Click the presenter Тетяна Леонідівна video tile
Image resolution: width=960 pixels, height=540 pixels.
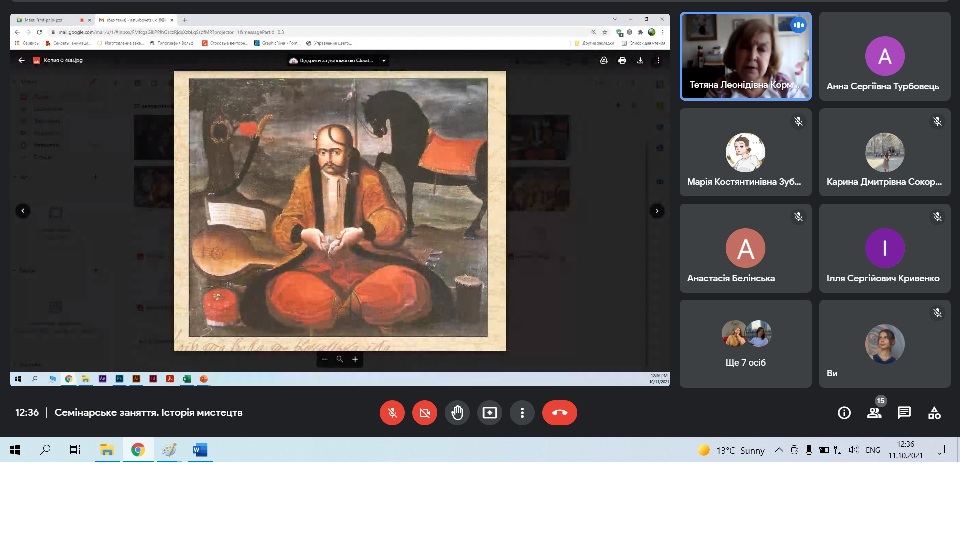[x=745, y=56]
